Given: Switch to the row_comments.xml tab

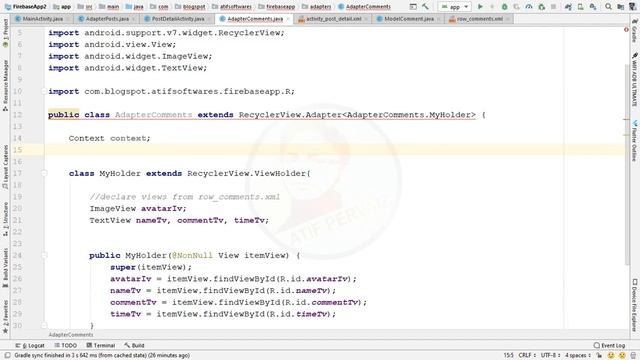Looking at the screenshot, I should (x=480, y=19).
